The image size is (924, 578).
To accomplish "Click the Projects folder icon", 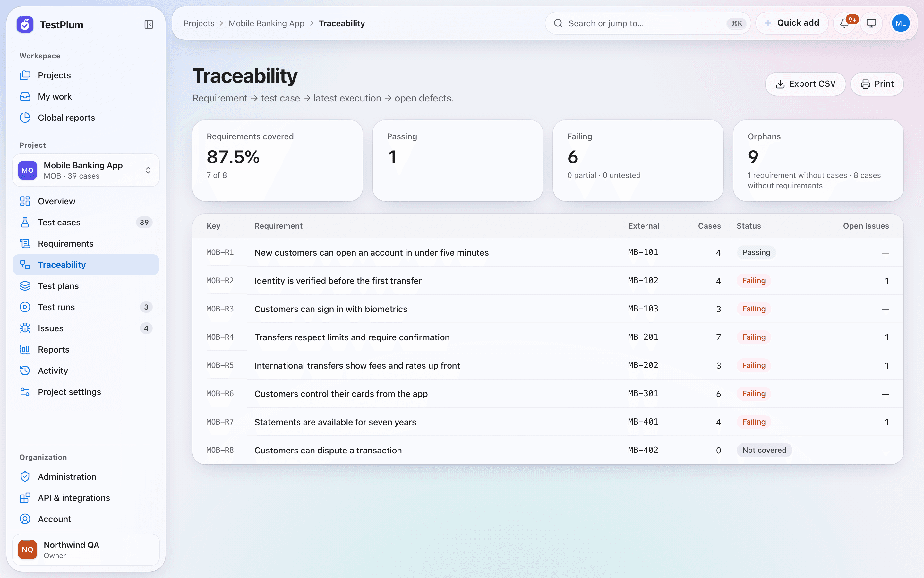I will tap(25, 75).
